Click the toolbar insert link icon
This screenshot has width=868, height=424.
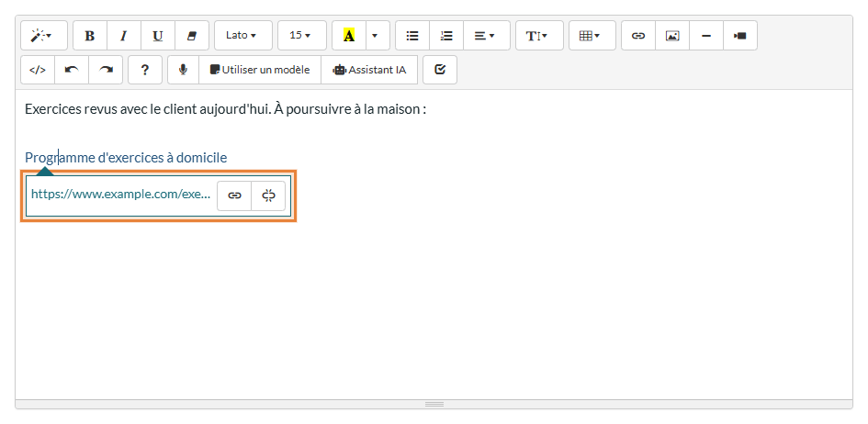tap(638, 36)
